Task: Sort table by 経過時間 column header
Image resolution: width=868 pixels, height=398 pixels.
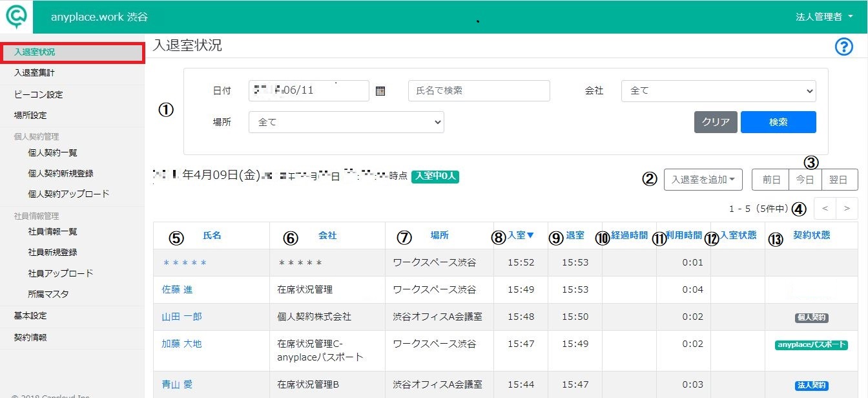Action: [630, 236]
